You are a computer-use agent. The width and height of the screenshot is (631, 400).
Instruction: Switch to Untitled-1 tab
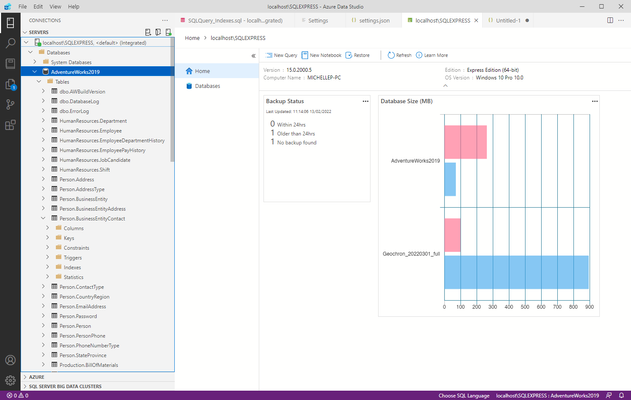tap(508, 21)
